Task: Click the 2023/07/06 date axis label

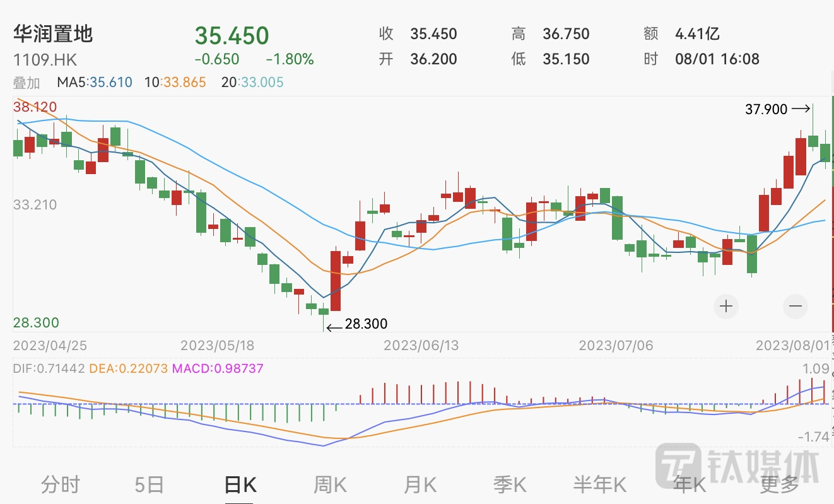Action: (616, 346)
